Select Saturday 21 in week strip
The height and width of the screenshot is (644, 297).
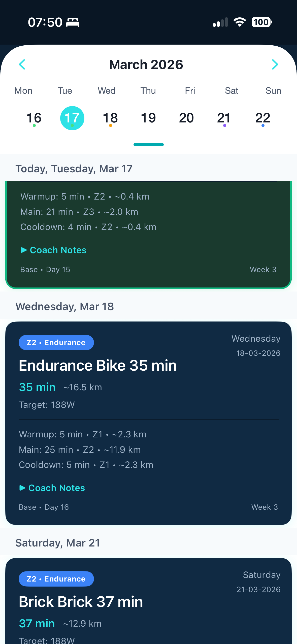coord(224,118)
